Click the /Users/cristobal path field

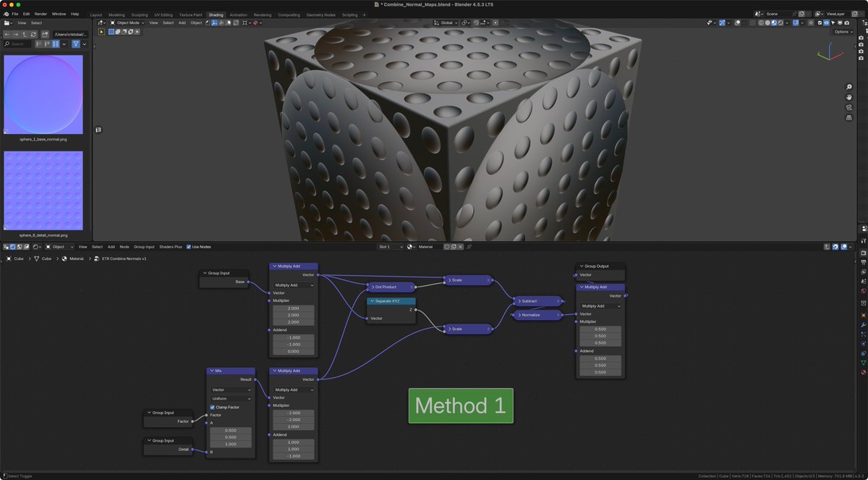[x=69, y=34]
